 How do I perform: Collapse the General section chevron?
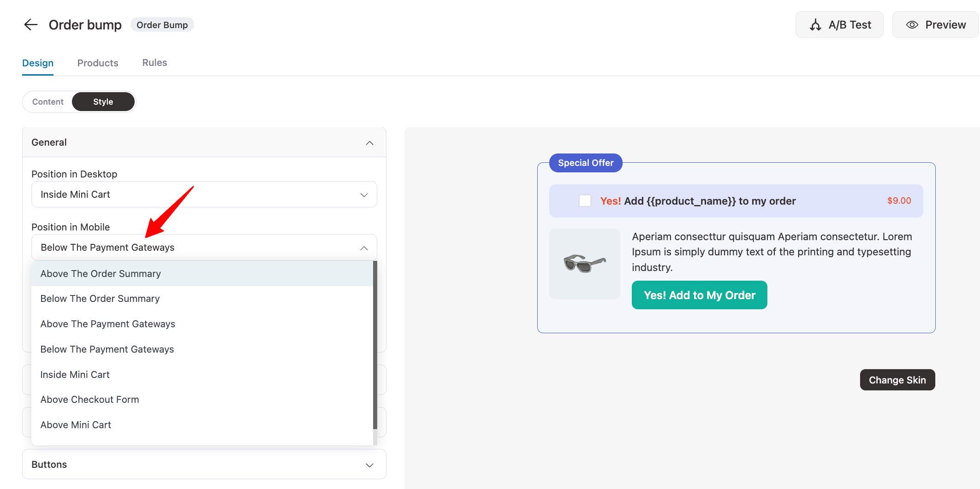coord(369,143)
